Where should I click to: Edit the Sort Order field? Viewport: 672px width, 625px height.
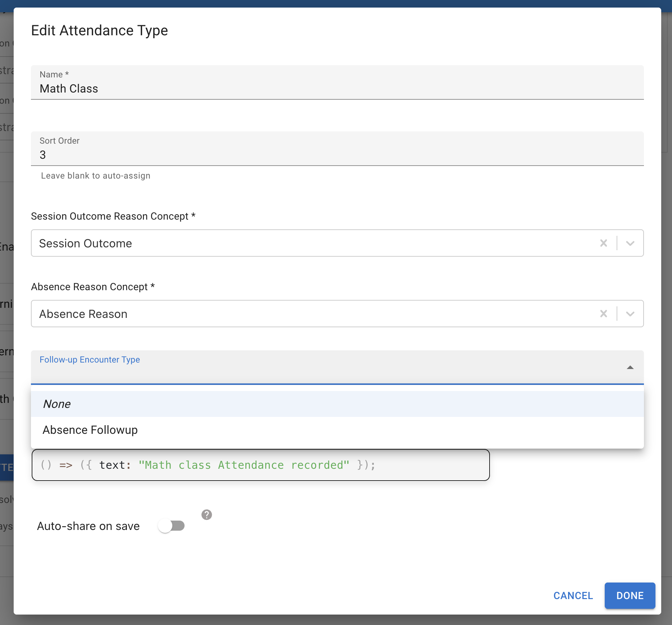pyautogui.click(x=337, y=149)
